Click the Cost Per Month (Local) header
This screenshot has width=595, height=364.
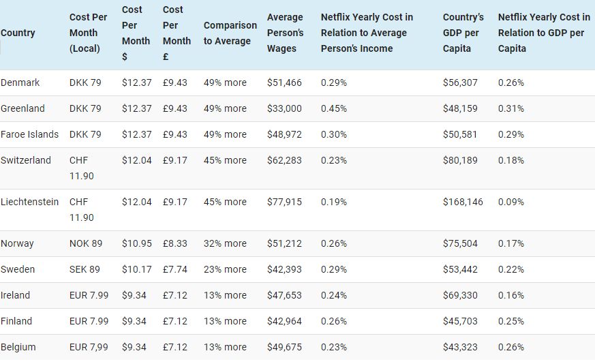pyautogui.click(x=88, y=33)
